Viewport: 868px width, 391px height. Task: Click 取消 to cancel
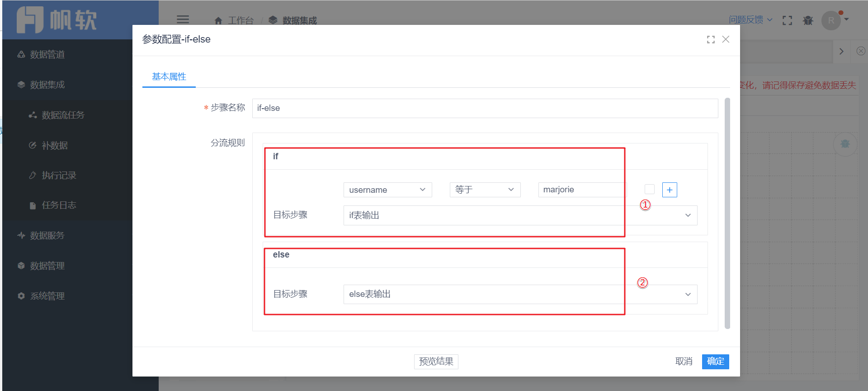pyautogui.click(x=684, y=362)
